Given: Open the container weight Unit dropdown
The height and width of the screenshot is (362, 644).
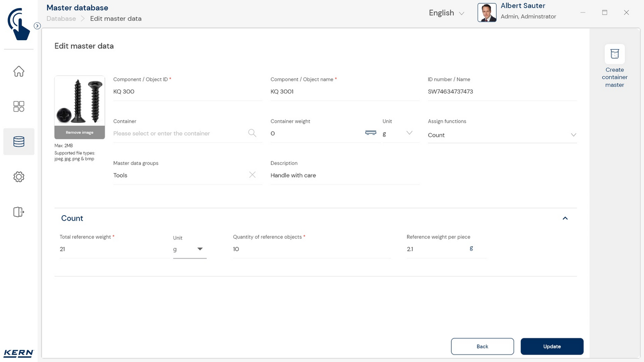Looking at the screenshot, I should pos(409,133).
